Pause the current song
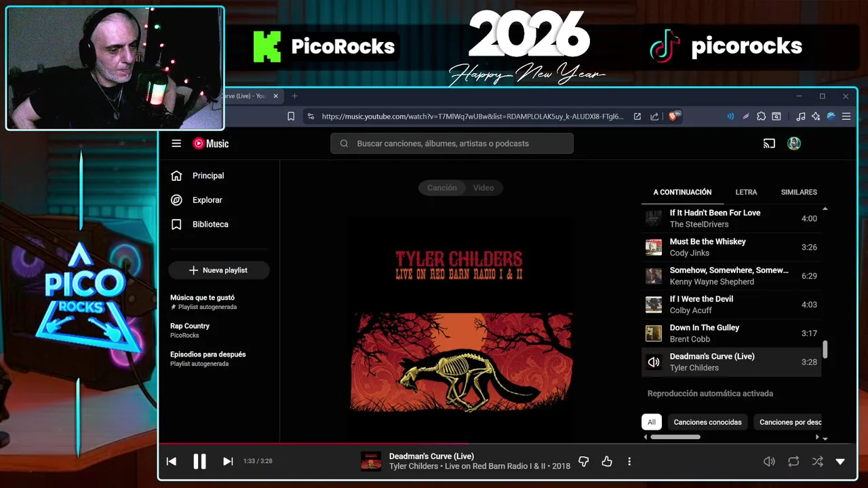Image resolution: width=868 pixels, height=488 pixels. (199, 462)
